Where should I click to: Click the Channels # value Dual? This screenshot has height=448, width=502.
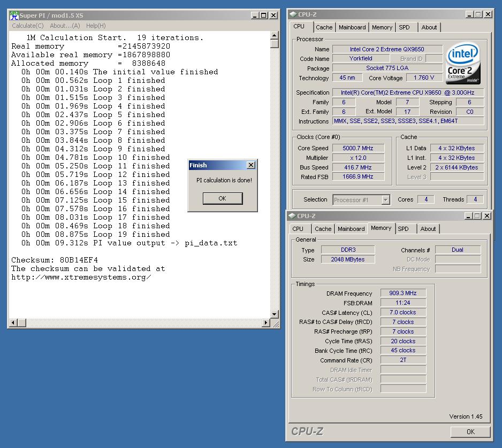pos(458,250)
